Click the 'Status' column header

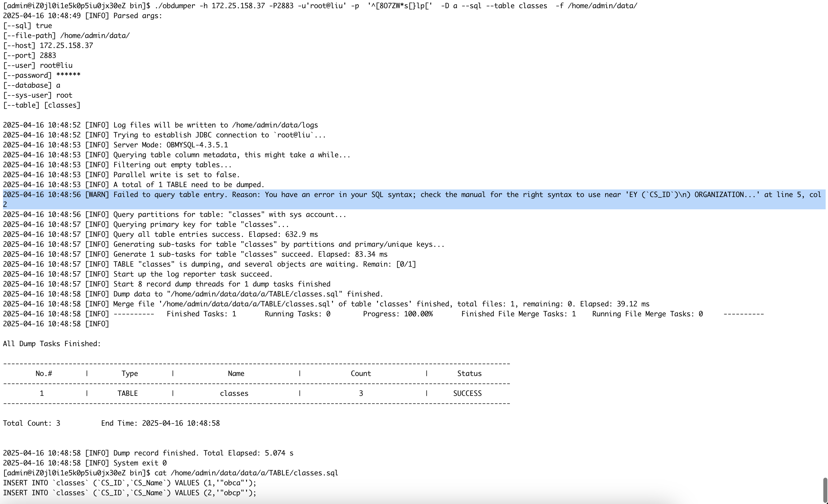click(x=470, y=374)
